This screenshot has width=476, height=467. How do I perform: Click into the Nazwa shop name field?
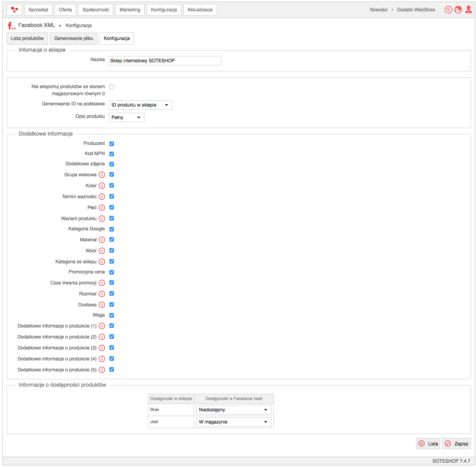click(x=165, y=61)
